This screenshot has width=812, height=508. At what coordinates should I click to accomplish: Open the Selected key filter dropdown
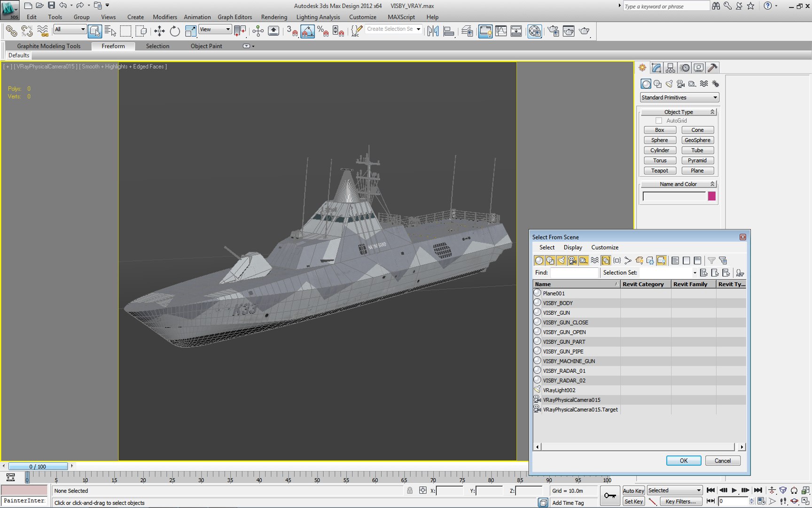[x=674, y=491]
